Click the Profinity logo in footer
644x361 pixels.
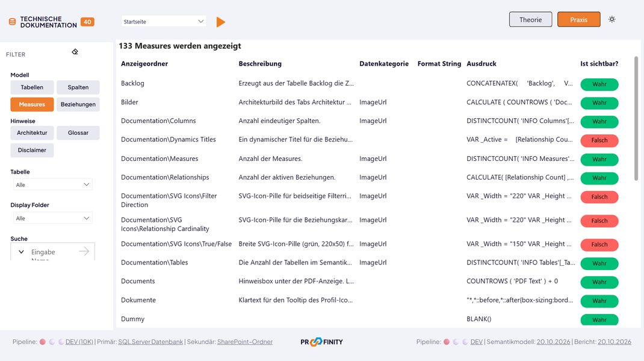tap(321, 342)
